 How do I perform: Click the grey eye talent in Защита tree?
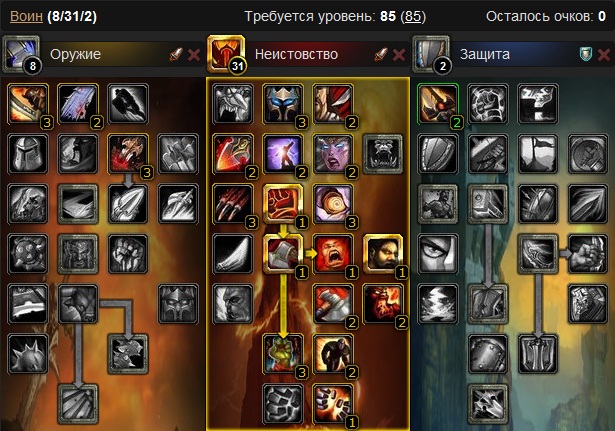point(438,254)
